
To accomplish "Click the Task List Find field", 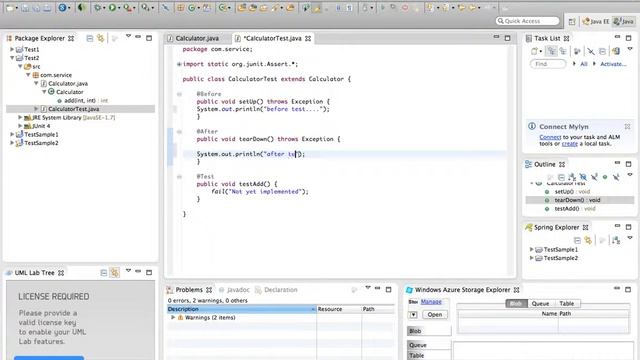I will coord(548,64).
